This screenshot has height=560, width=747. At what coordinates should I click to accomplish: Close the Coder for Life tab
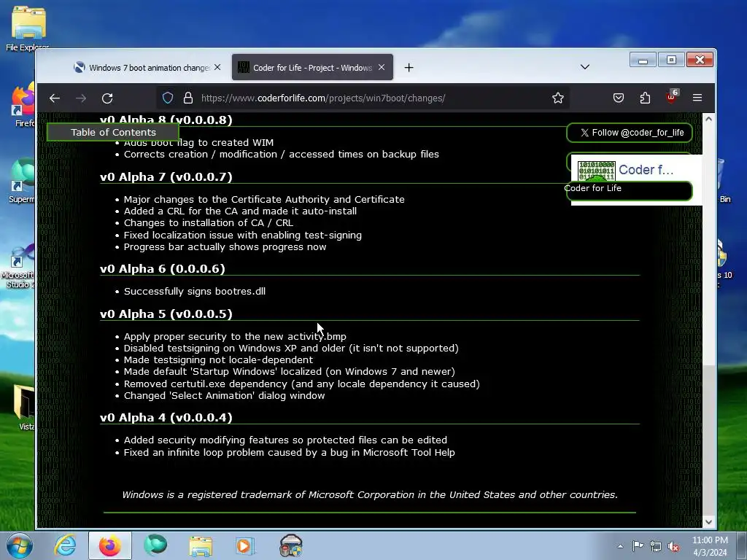coord(382,68)
